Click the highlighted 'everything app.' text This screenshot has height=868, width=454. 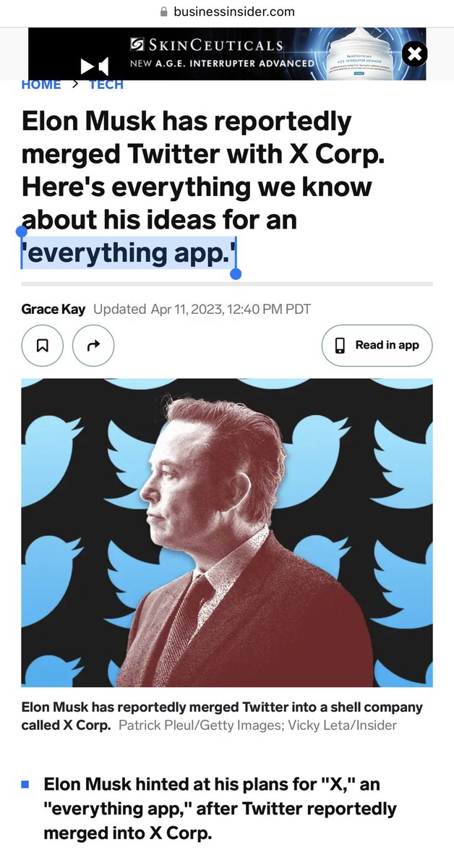pyautogui.click(x=129, y=252)
